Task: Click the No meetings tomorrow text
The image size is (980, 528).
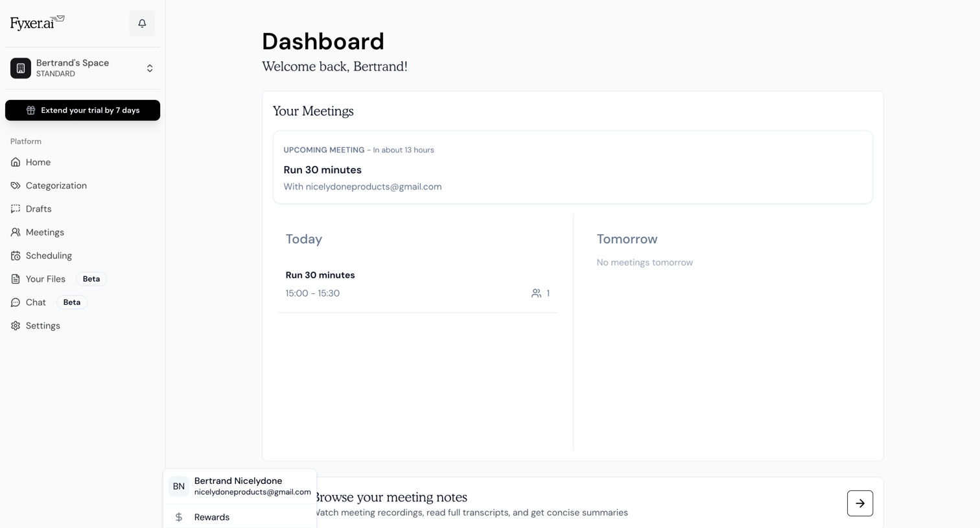Action: point(645,263)
